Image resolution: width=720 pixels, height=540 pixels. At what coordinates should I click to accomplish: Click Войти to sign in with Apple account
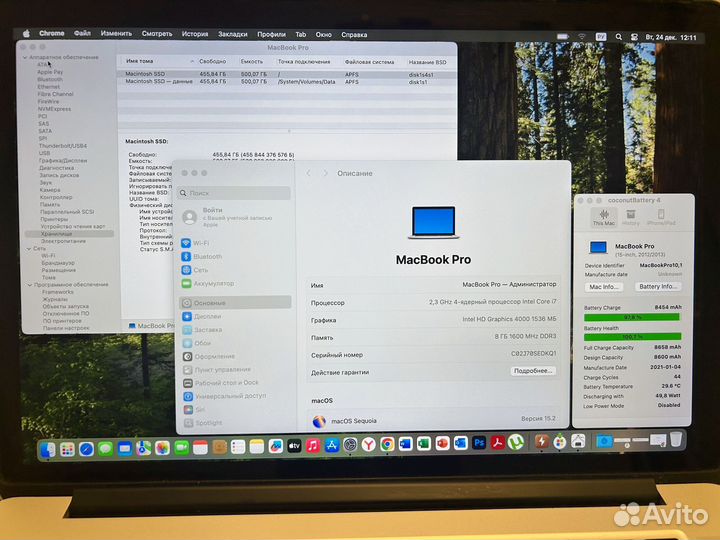pyautogui.click(x=212, y=210)
